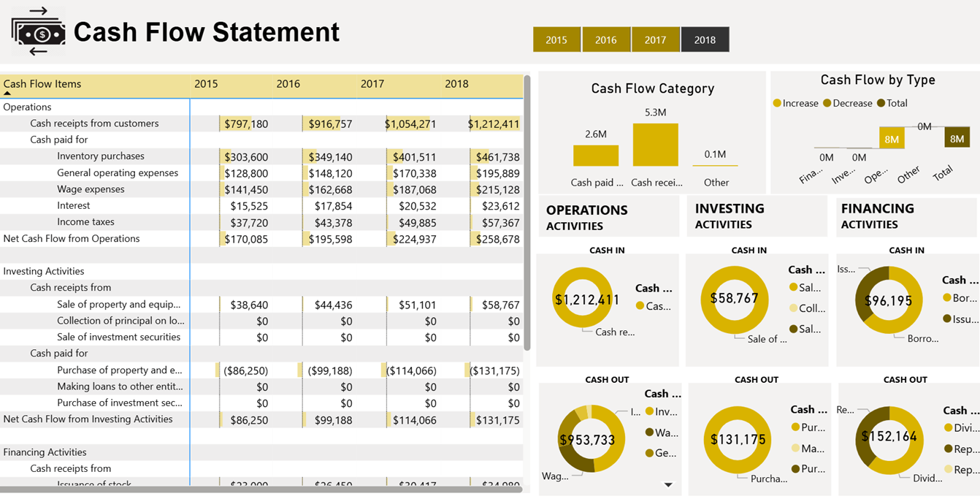Viewport: 980px width, 499px height.
Task: Click the Other bar in Cash Flow Category chart
Action: pyautogui.click(x=715, y=167)
